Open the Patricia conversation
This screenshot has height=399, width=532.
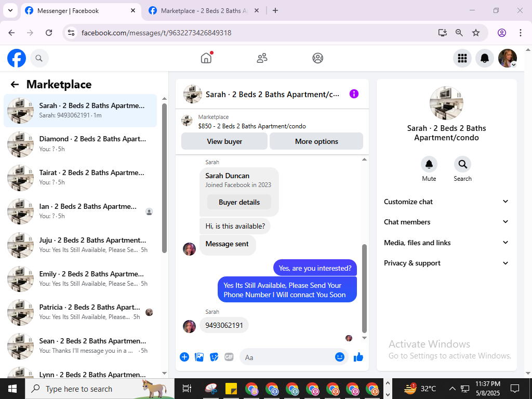click(x=80, y=312)
